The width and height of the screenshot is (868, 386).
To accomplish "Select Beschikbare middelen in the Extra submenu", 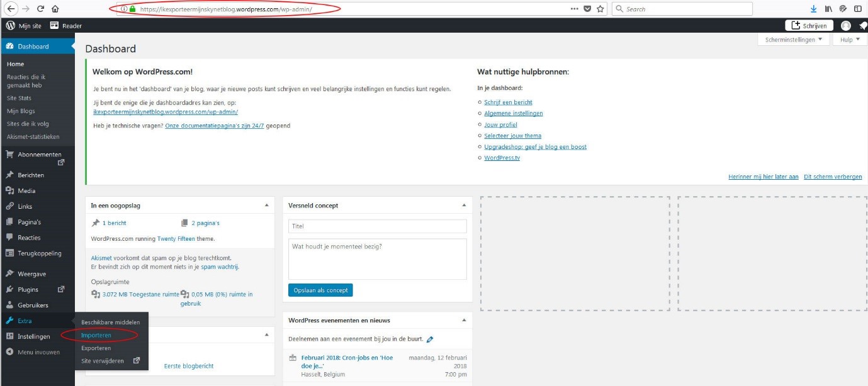I will tap(111, 323).
